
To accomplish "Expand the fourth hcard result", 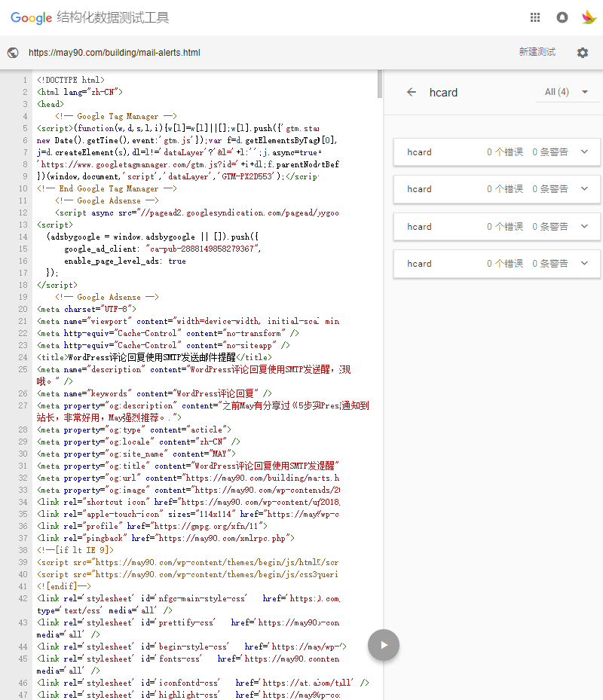I will [x=584, y=264].
